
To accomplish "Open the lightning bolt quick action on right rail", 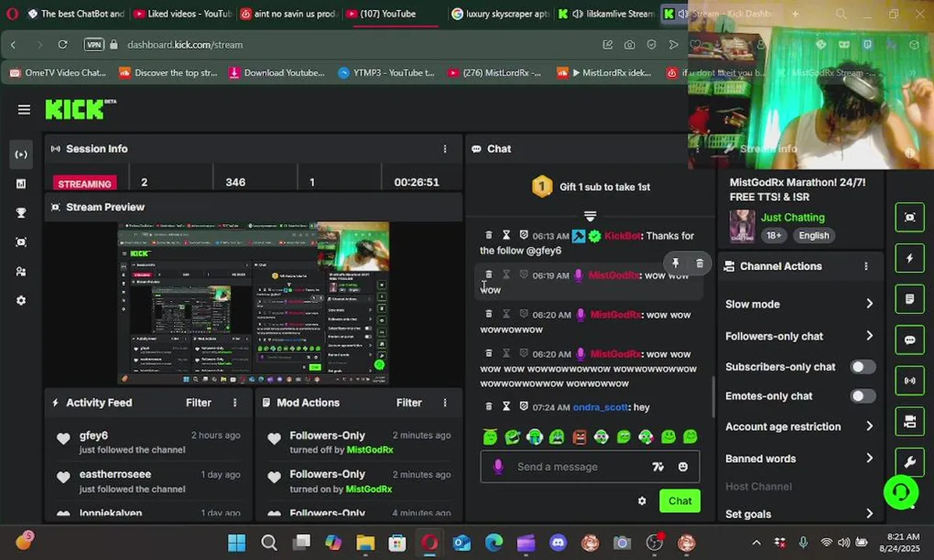I will [x=910, y=257].
